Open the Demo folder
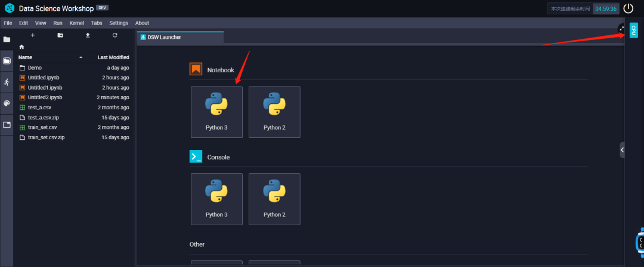This screenshot has width=644, height=267. coord(74,68)
